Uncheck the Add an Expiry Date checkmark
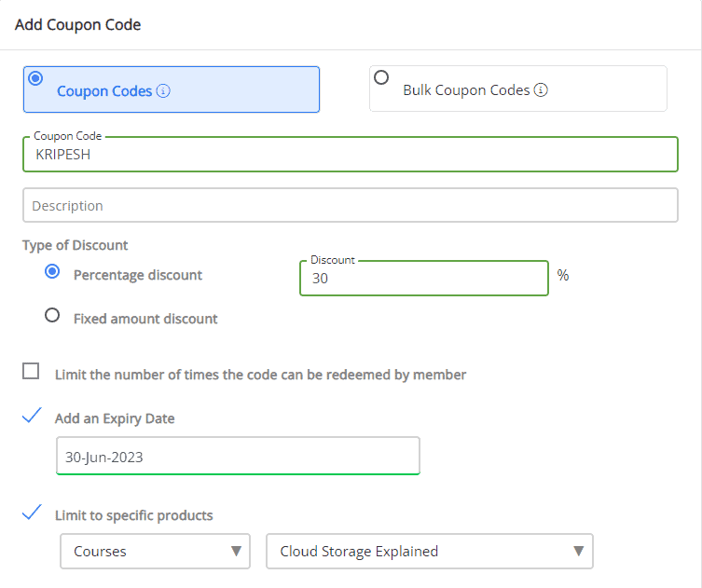Screen dimensions: 702x588 coord(32,417)
